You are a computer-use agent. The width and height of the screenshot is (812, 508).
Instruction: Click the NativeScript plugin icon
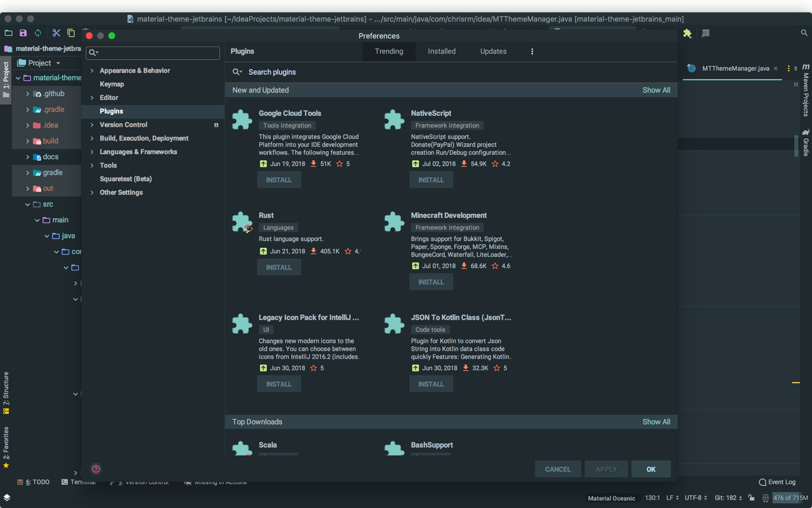[394, 120]
